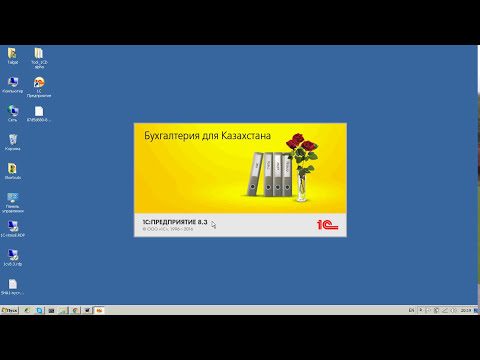This screenshot has width=480, height=360.
Task: Click the flag notification tray icon
Action: click(429, 310)
